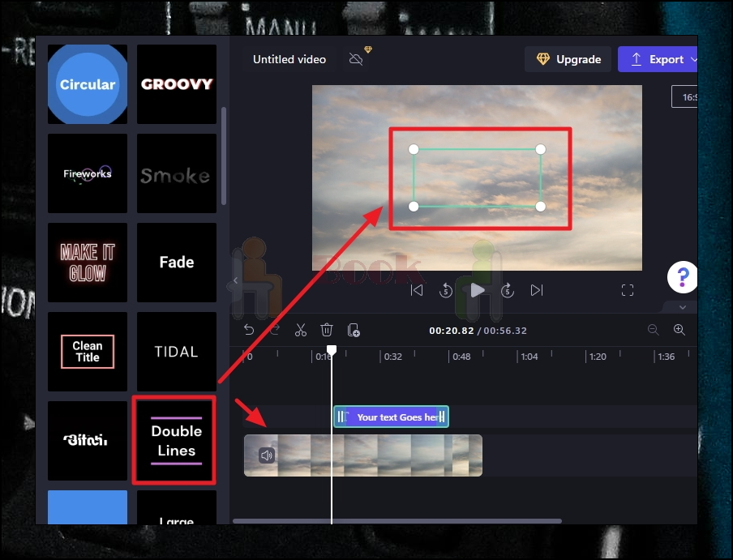Image resolution: width=733 pixels, height=560 pixels.
Task: Click the current time 00:20.82 display
Action: tap(452, 331)
